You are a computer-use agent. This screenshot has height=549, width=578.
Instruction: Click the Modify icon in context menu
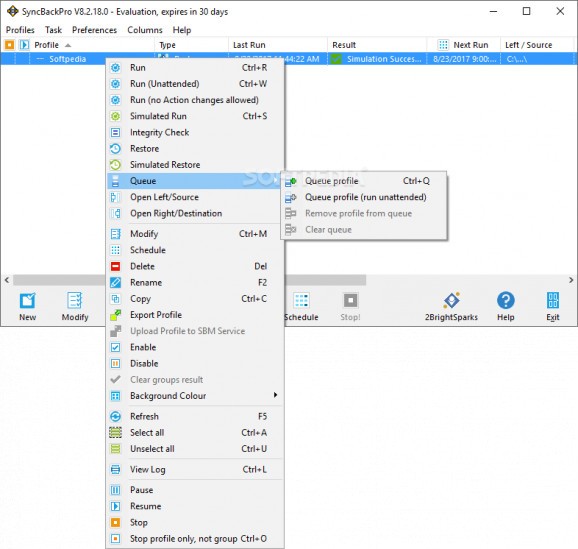click(x=115, y=234)
